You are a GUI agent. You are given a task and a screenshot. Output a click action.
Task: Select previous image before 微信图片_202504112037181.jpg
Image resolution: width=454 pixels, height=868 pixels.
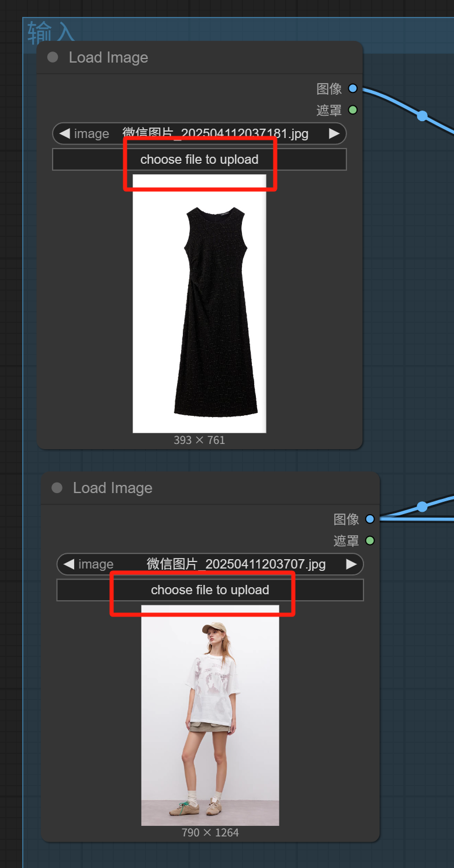(x=64, y=133)
